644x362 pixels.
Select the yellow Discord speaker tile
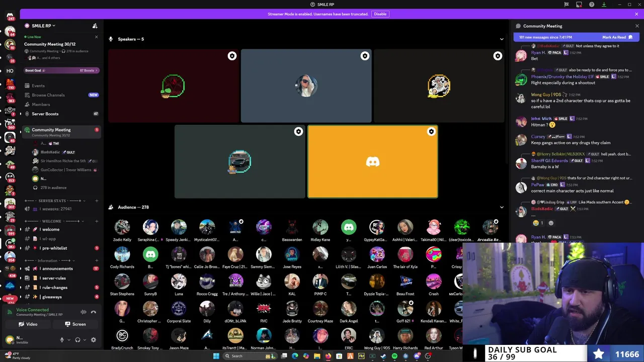click(x=373, y=161)
